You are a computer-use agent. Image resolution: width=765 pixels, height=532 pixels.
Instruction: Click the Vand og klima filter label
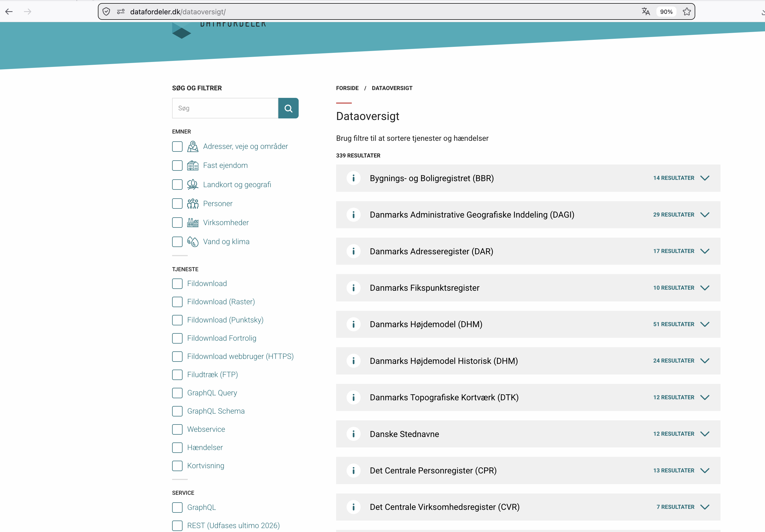click(x=226, y=242)
